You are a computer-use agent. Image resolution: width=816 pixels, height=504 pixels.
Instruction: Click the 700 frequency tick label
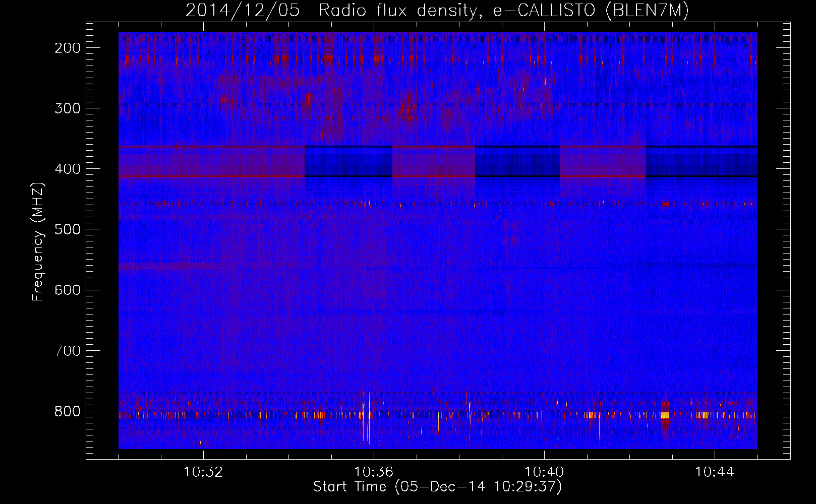[x=67, y=350]
